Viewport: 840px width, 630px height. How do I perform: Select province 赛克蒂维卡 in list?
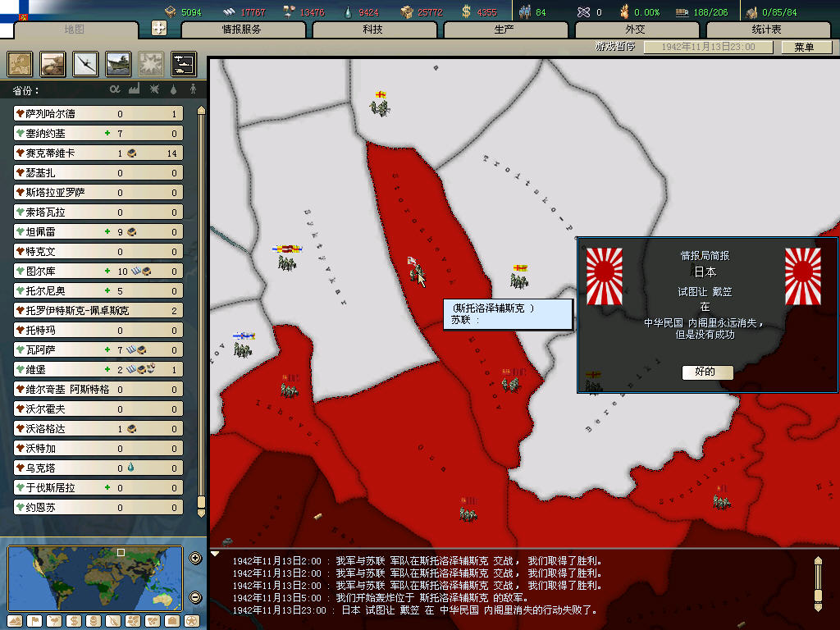98,153
